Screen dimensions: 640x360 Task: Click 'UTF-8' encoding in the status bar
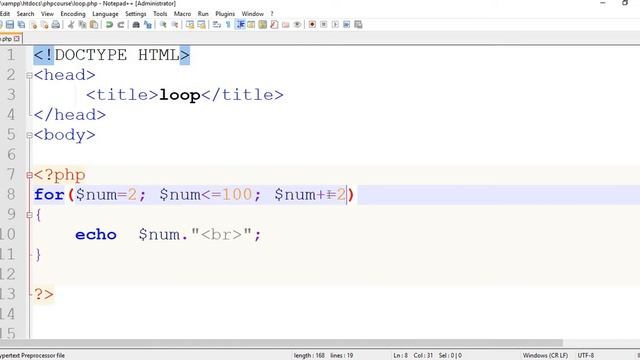586,356
